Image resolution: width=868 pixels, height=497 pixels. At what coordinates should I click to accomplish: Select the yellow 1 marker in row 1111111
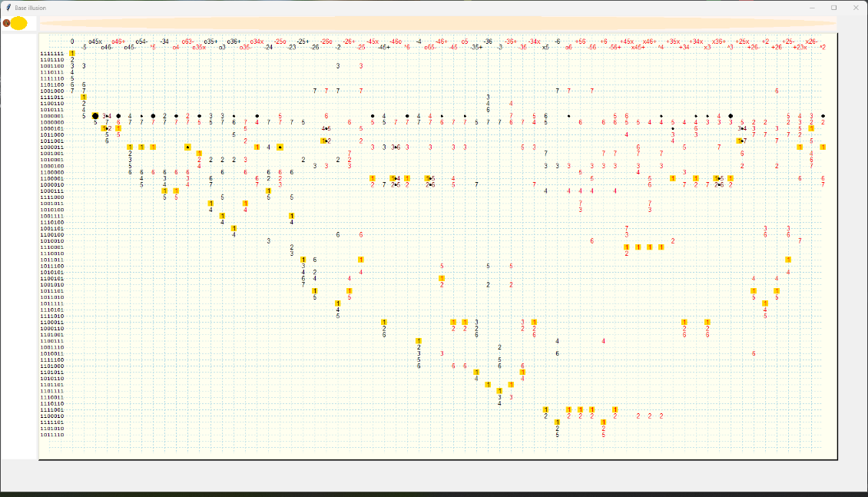coord(72,54)
